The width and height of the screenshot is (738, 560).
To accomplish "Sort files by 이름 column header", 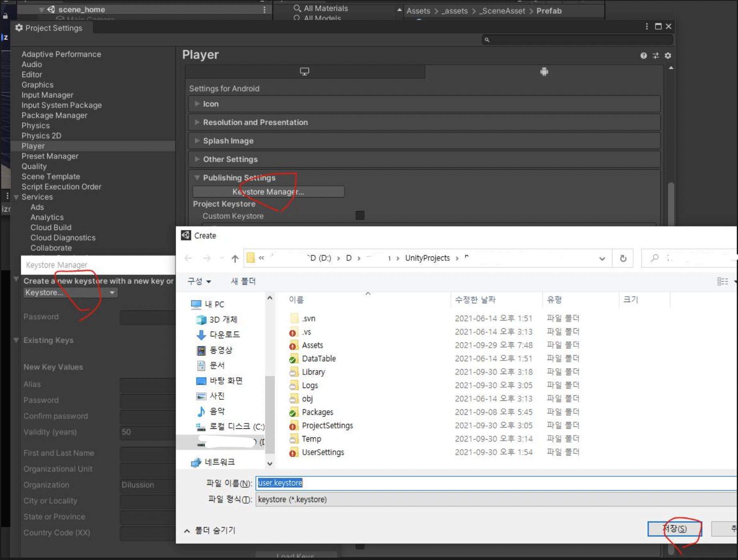I will pyautogui.click(x=296, y=300).
